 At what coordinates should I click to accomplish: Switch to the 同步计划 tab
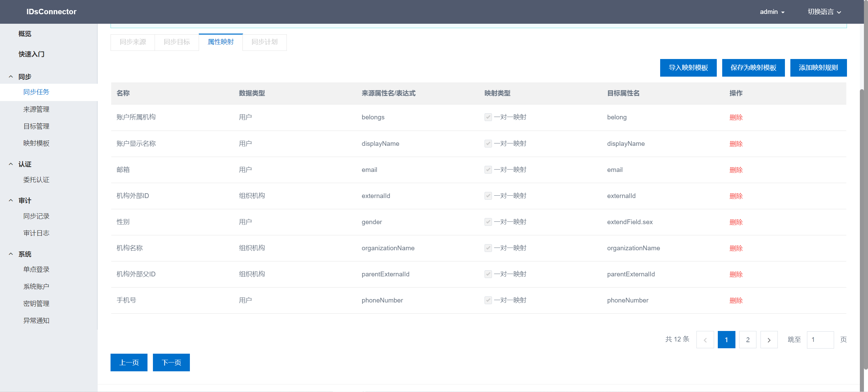[x=264, y=42]
